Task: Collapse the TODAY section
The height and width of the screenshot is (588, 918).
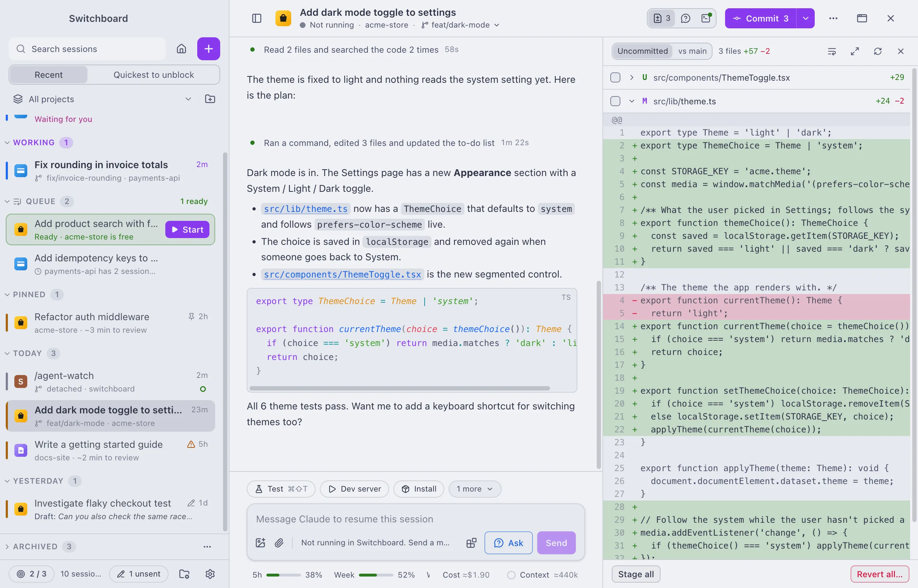Action: pyautogui.click(x=7, y=353)
